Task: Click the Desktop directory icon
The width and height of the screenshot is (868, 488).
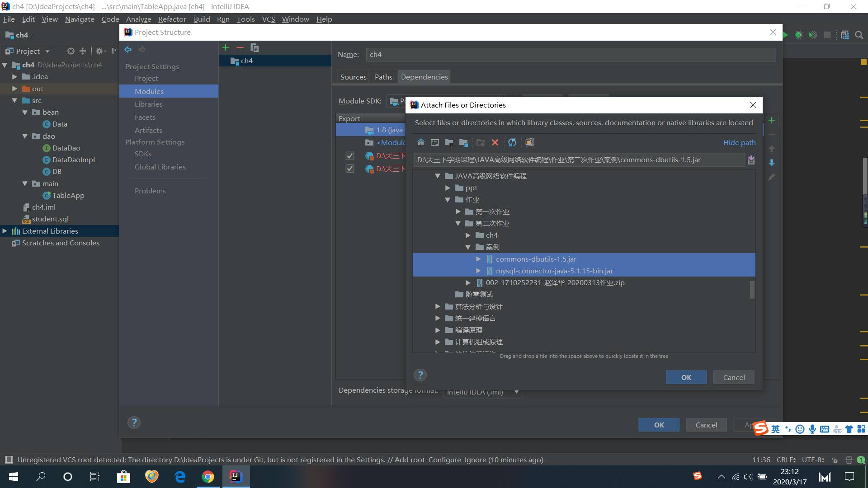Action: (434, 142)
